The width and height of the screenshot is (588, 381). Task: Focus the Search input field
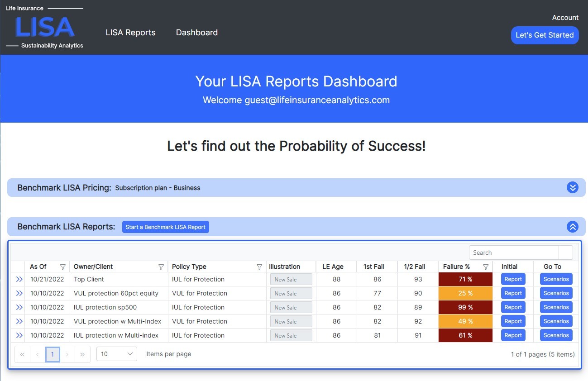pos(514,252)
